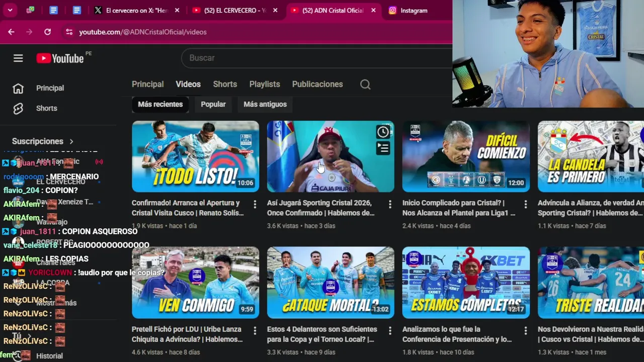Click the address bar URL
Image resolution: width=644 pixels, height=362 pixels.
coord(143,32)
